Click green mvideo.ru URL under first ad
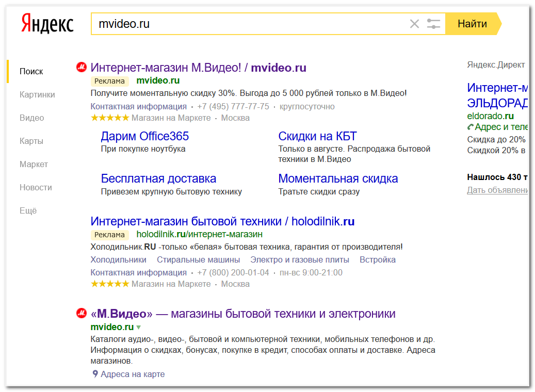The height and width of the screenshot is (392, 535). 158,80
